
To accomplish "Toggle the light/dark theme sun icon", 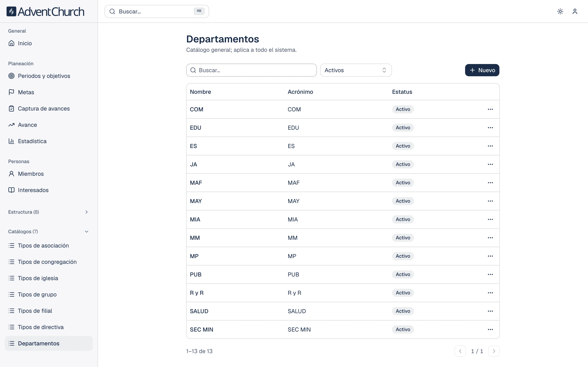I will point(560,11).
